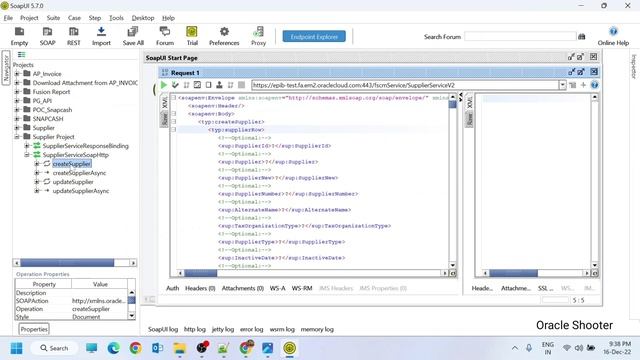This screenshot has width=640, height=360.
Task: Click the endpoint URL field
Action: pos(405,85)
